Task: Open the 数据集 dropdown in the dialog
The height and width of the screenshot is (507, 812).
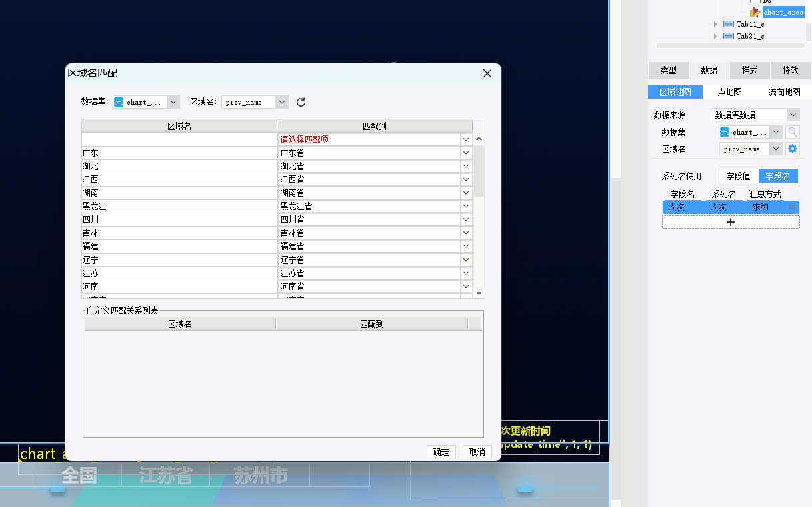Action: click(x=173, y=102)
